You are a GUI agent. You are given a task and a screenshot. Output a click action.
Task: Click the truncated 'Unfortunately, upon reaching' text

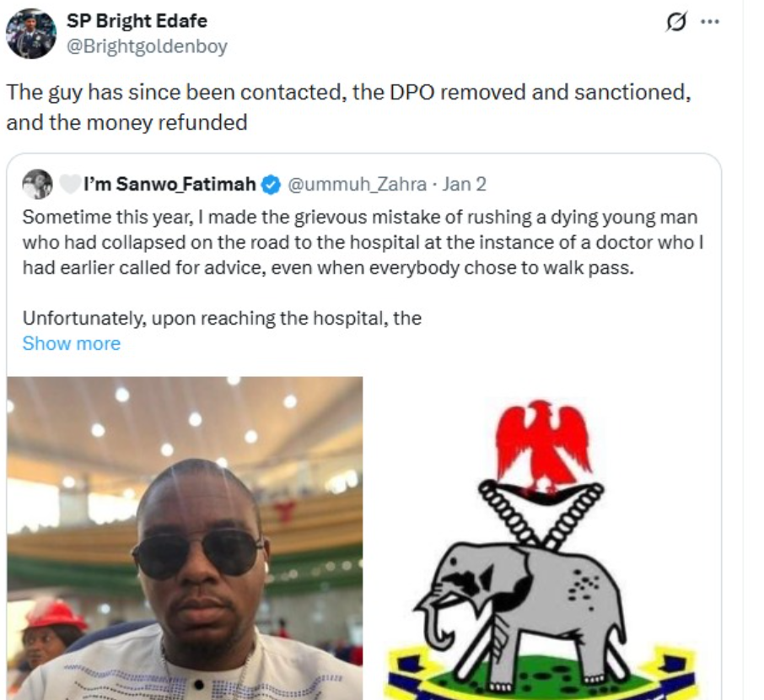[221, 319]
